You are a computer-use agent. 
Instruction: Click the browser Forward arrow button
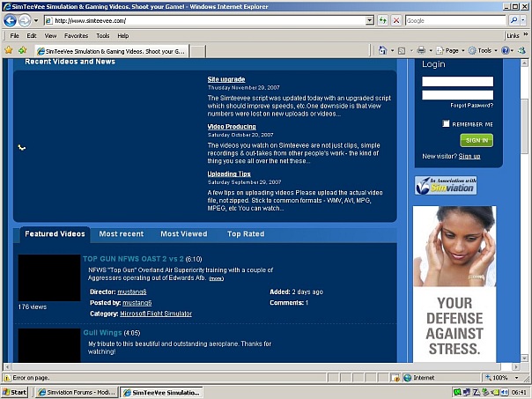pos(24,20)
